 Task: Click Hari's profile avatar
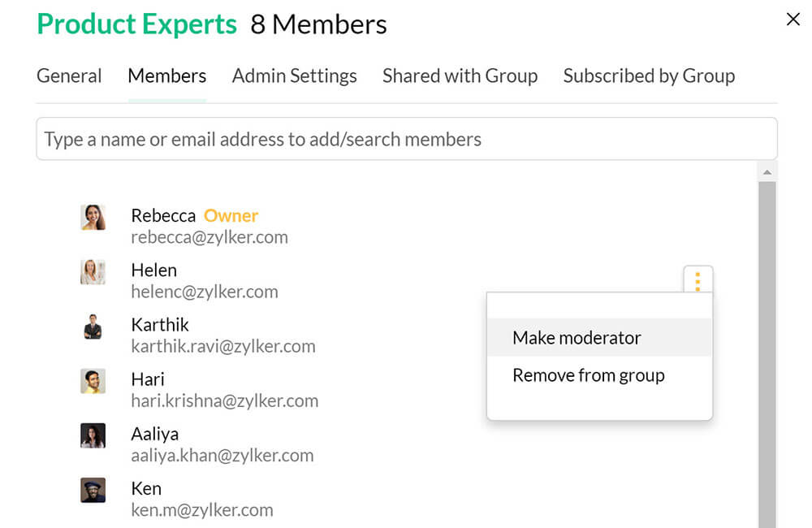coord(93,381)
